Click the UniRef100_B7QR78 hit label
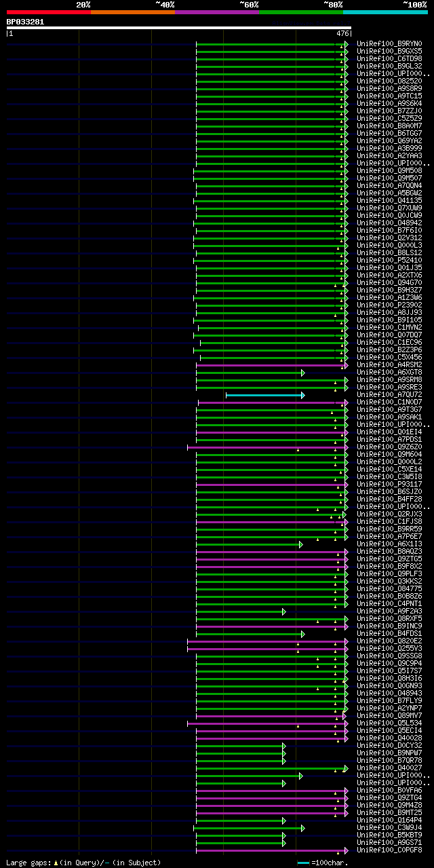This screenshot has width=434, height=868. coord(389,761)
